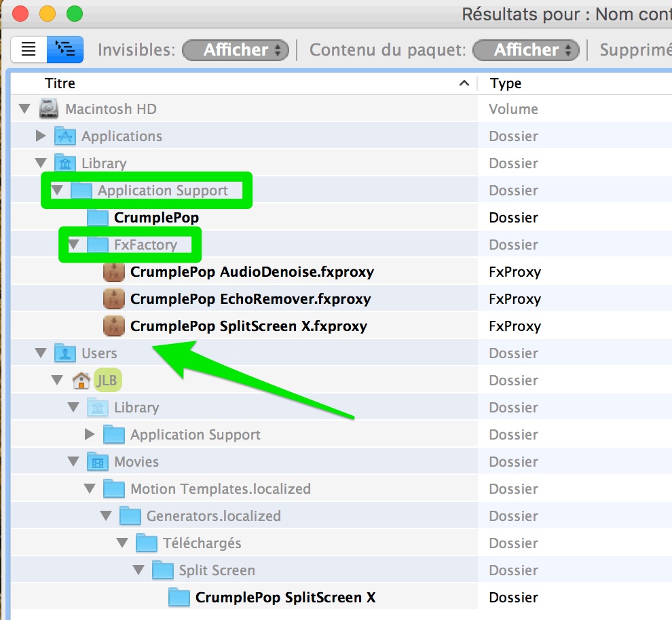Click the 'FxProxy' type of EchoRemover row
The image size is (672, 620).
515,299
